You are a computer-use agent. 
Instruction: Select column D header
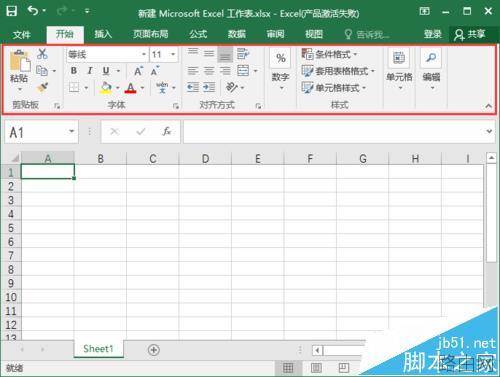click(x=205, y=159)
